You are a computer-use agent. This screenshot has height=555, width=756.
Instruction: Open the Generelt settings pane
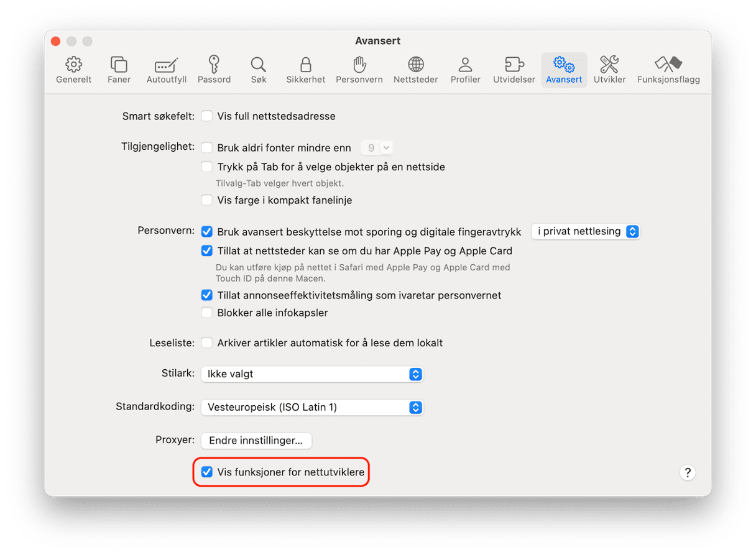[x=73, y=70]
